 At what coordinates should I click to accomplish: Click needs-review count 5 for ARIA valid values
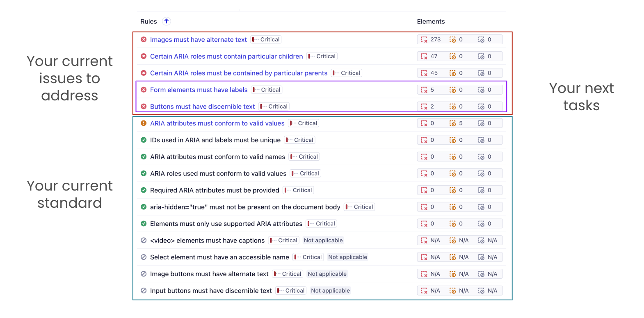pyautogui.click(x=460, y=123)
